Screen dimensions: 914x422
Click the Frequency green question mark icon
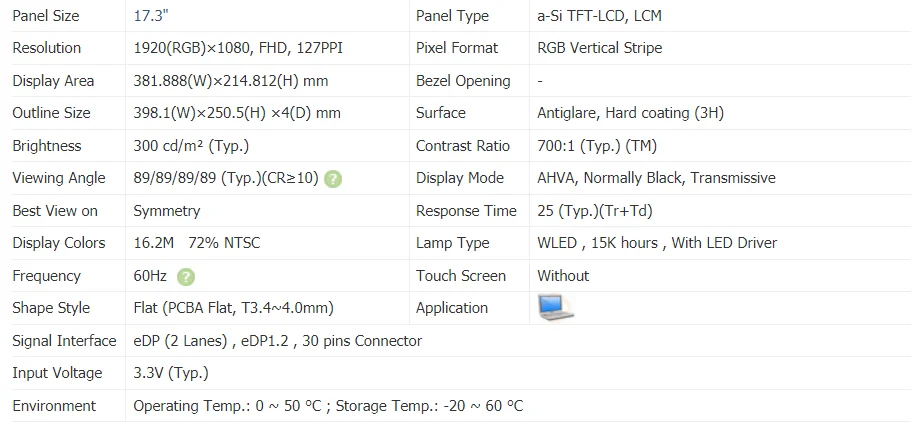[x=185, y=276]
